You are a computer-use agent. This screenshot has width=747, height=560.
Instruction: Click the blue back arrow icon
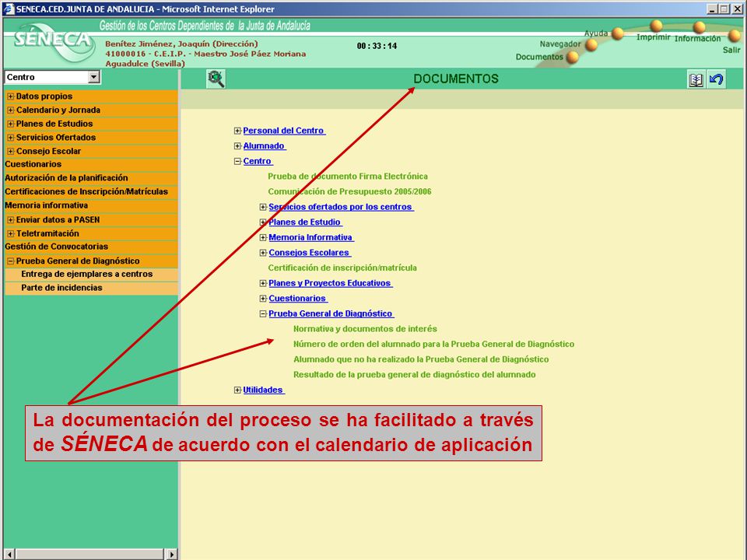pyautogui.click(x=716, y=79)
